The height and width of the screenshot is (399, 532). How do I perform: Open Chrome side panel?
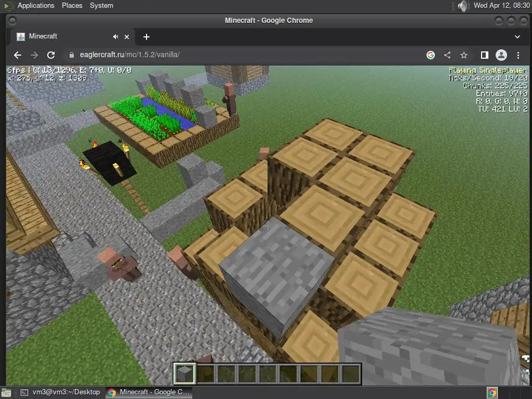[485, 55]
